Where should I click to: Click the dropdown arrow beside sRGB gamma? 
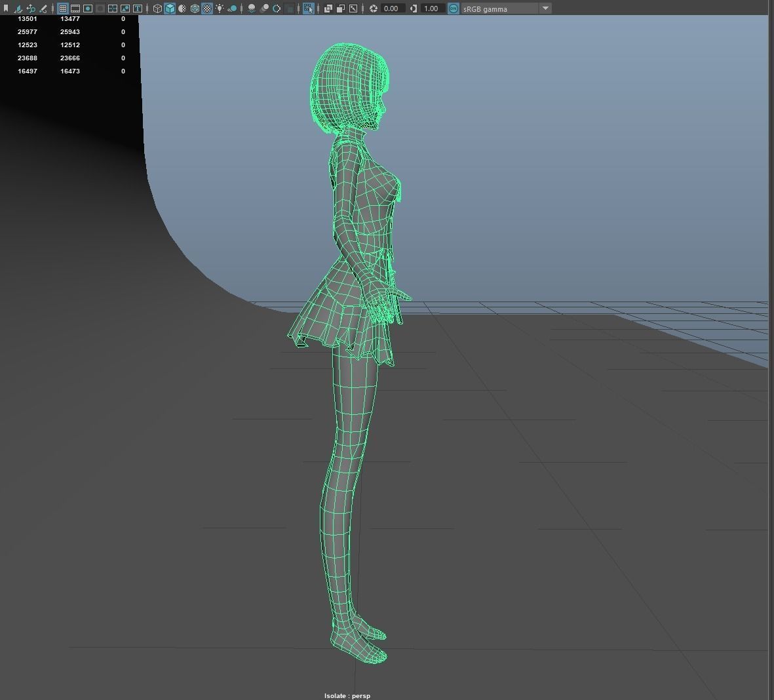point(545,9)
